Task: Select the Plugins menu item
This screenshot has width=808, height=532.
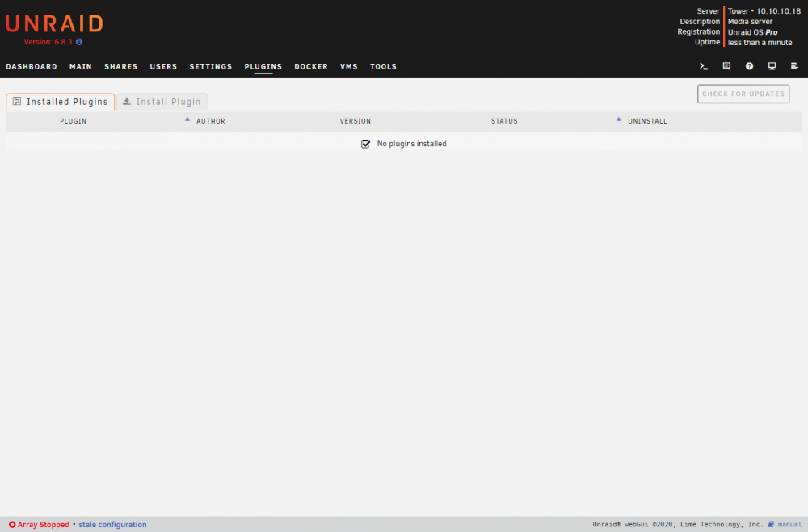Action: coord(263,66)
